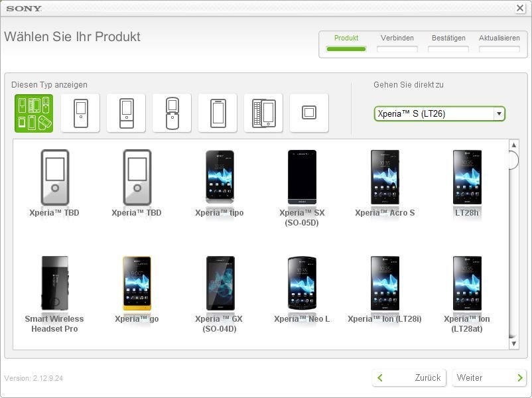Screen dimensions: 532x398
Task: Choose the Xperia Ion (LT28i) phone
Action: point(385,289)
